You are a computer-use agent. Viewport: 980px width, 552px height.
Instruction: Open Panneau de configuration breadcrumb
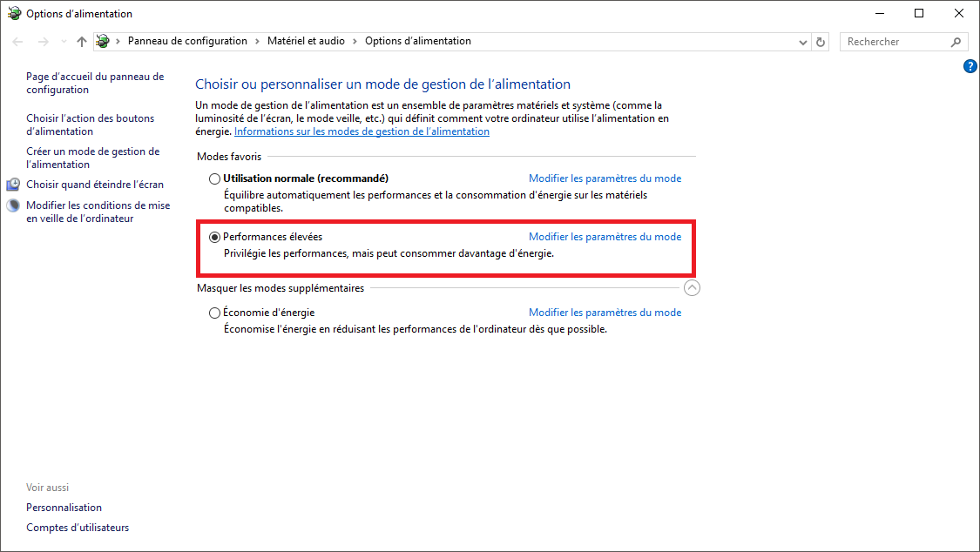click(x=187, y=41)
